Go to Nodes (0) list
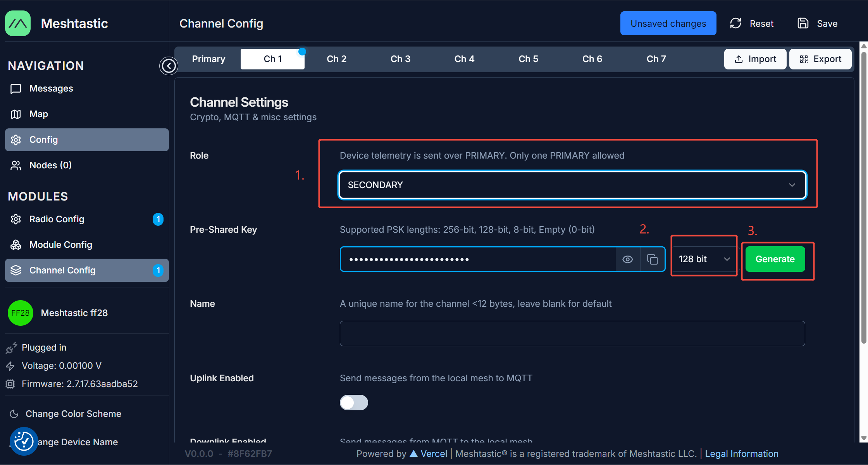Image resolution: width=868 pixels, height=465 pixels. 50,165
